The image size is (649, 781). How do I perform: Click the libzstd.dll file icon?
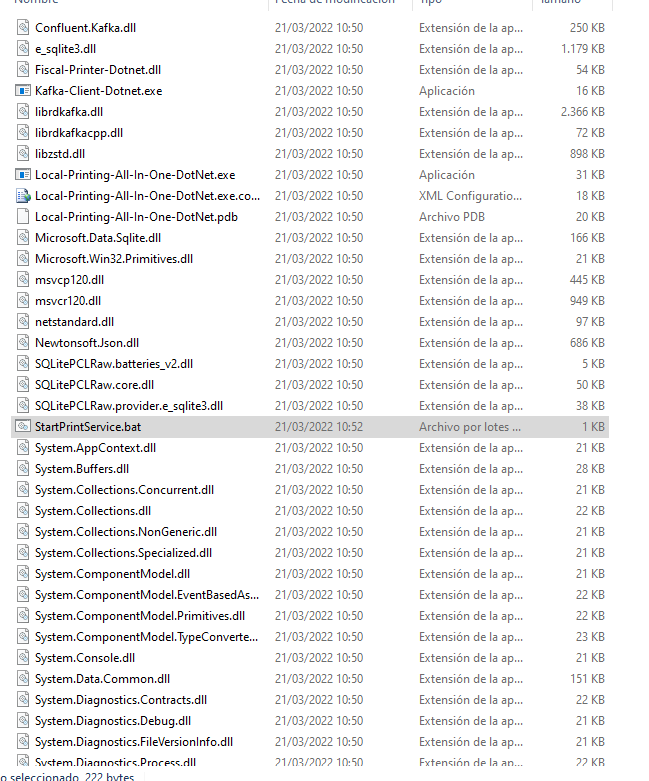point(23,153)
